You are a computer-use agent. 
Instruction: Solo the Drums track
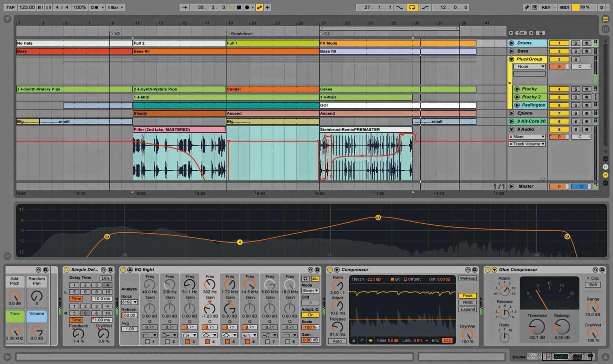coord(576,43)
